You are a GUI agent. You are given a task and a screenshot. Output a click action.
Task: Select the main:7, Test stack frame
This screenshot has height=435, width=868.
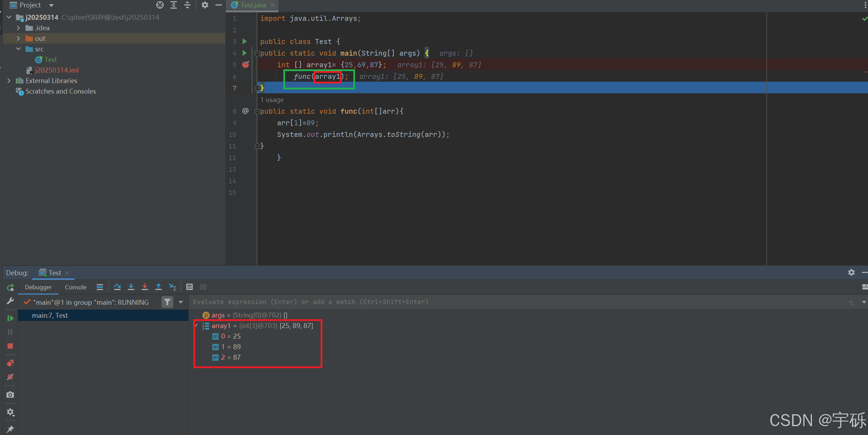point(50,315)
